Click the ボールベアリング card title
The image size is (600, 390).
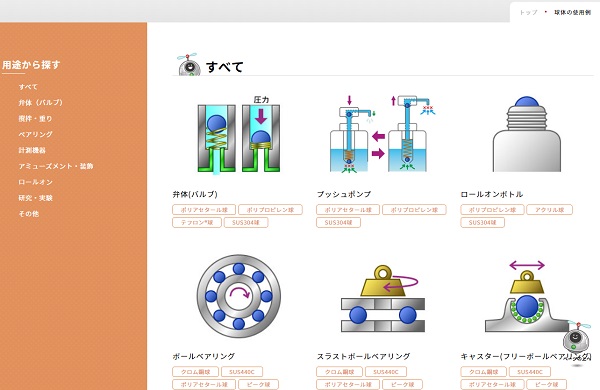point(204,356)
